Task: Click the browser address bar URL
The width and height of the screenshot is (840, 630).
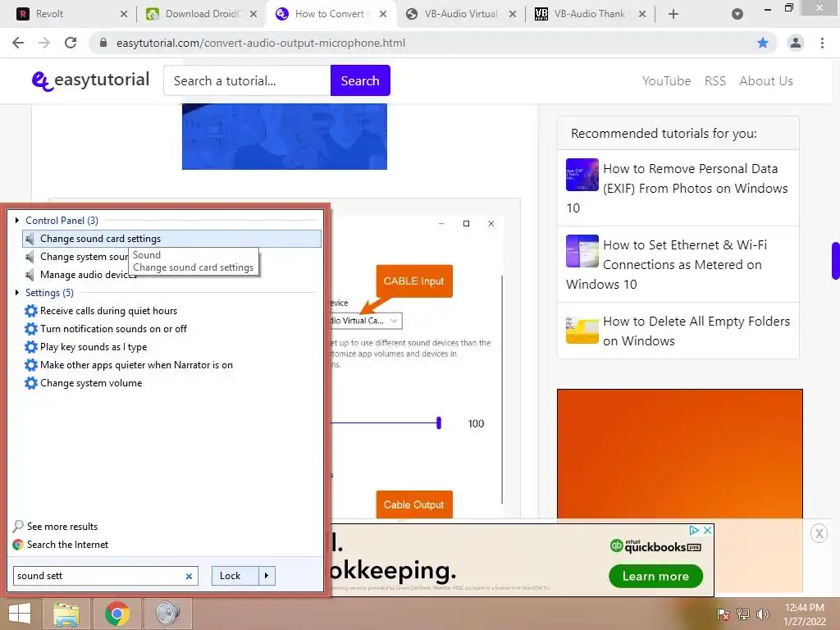Action: 261,43
